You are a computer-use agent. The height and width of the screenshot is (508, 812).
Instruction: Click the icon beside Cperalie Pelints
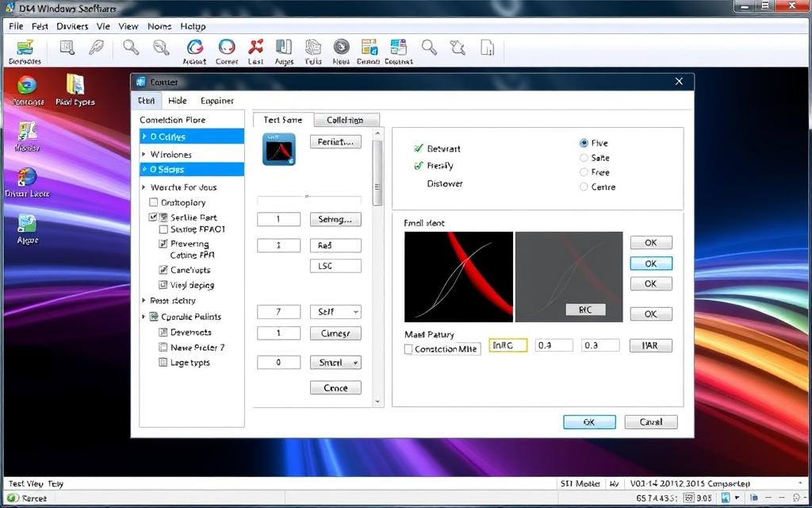(153, 317)
